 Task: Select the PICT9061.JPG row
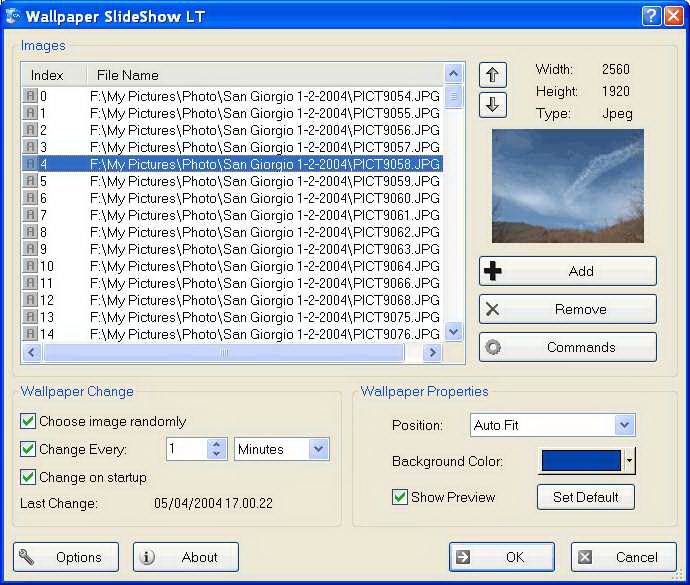coord(232,215)
